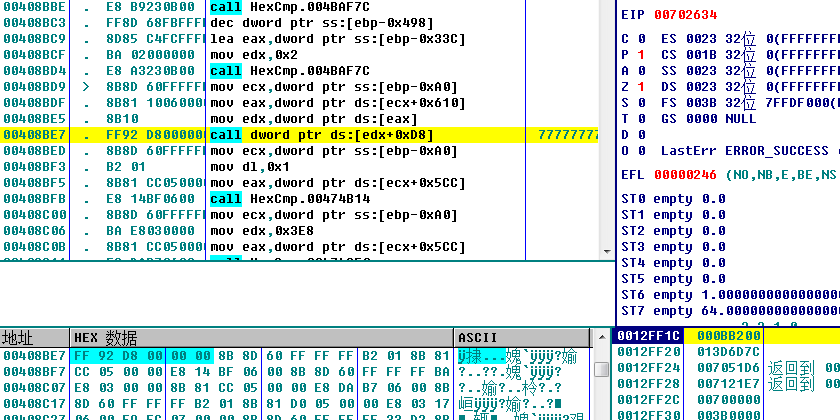Image resolution: width=840 pixels, height=420 pixels.
Task: Select the ST0 empty 0.0 register
Action: point(673,199)
